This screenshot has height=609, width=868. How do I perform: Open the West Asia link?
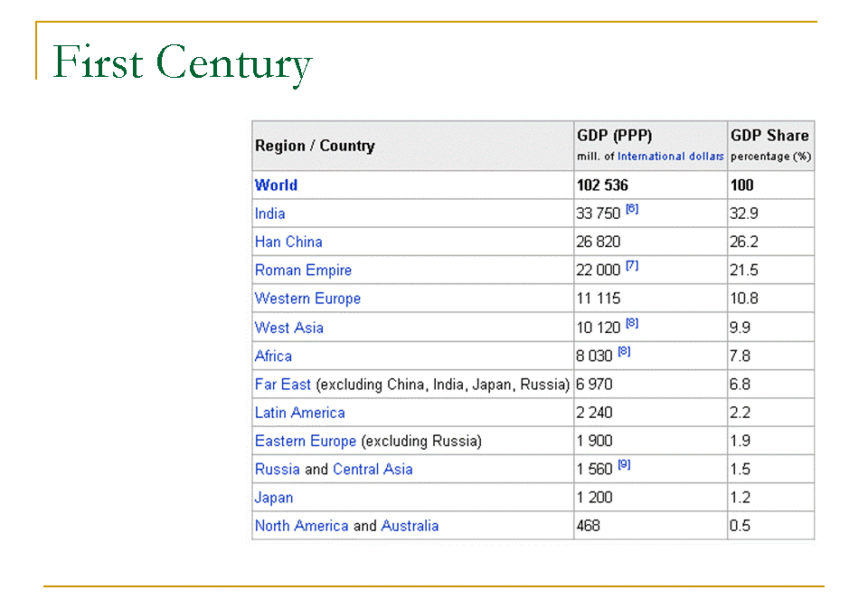pyautogui.click(x=288, y=328)
